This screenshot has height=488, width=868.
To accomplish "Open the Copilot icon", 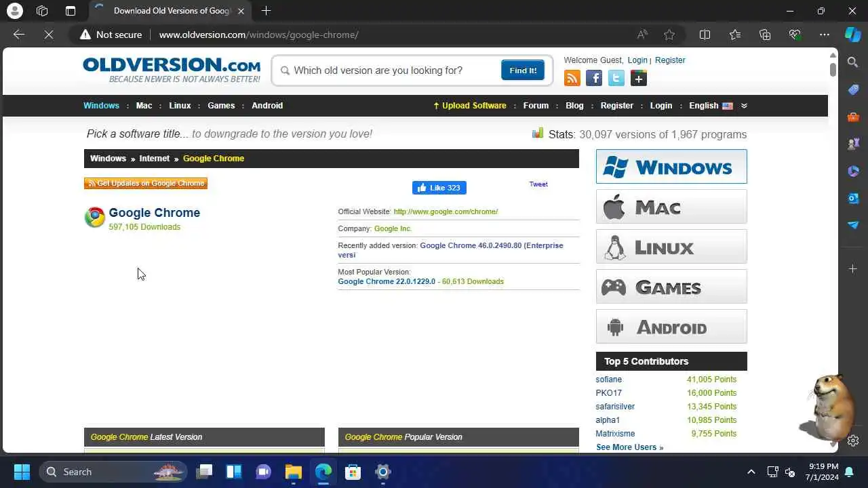I will coord(853,35).
